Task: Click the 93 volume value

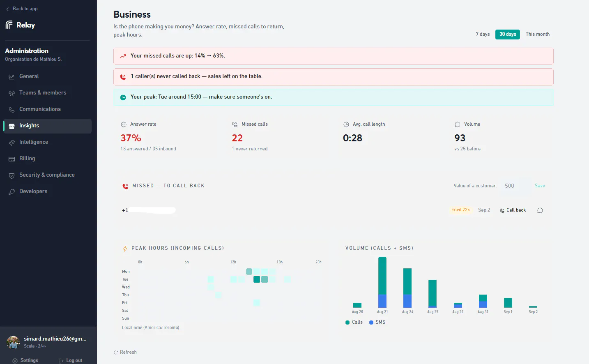Action: [460, 138]
